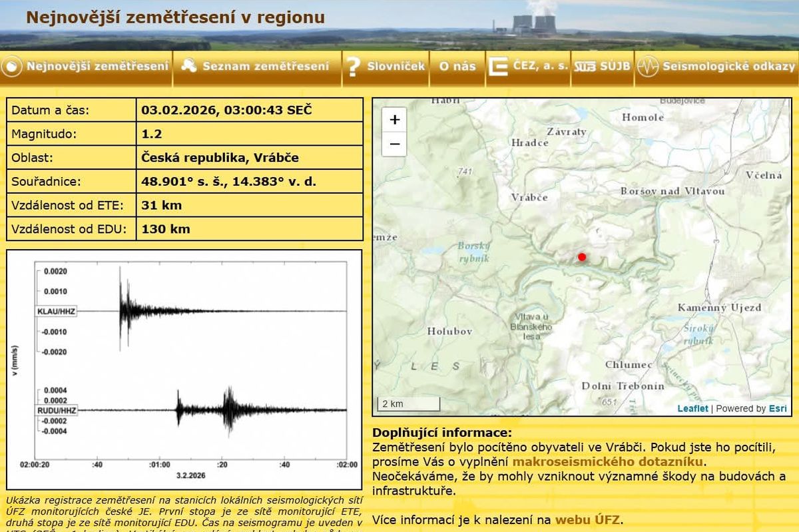Open the O nás menu item
Image resolution: width=799 pixels, height=532 pixels.
(x=457, y=67)
